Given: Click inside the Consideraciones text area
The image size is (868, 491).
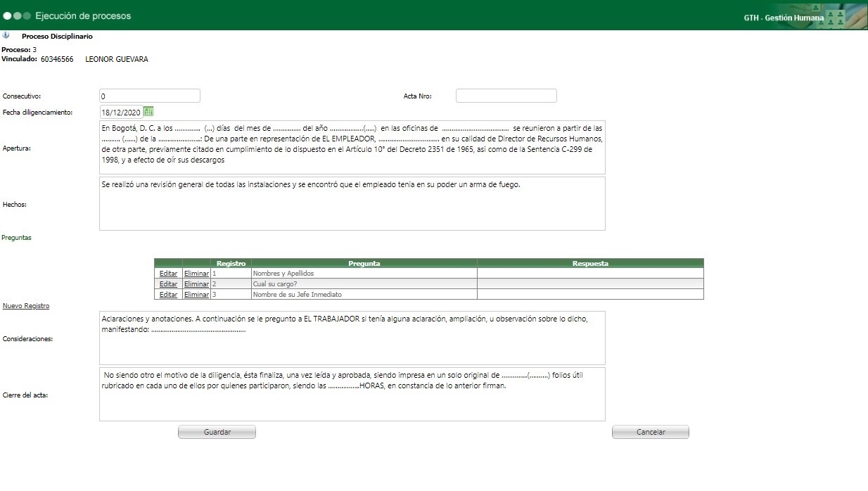Looking at the screenshot, I should coord(352,338).
